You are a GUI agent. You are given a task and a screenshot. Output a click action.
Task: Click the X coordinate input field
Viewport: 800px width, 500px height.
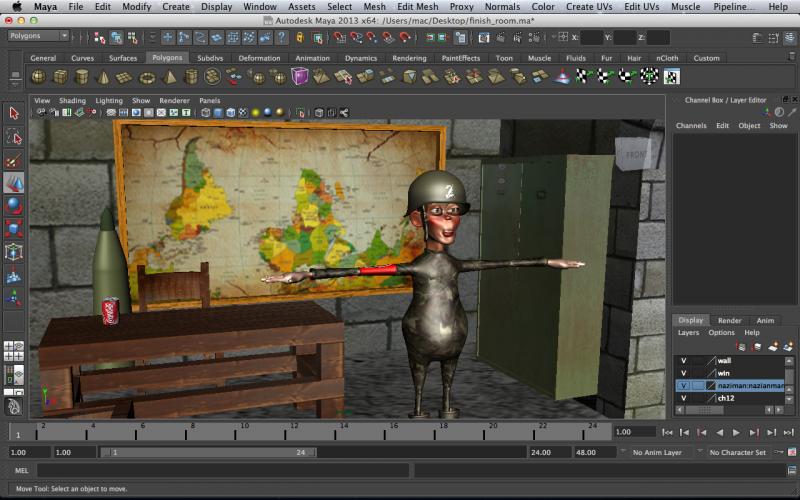[x=592, y=37]
